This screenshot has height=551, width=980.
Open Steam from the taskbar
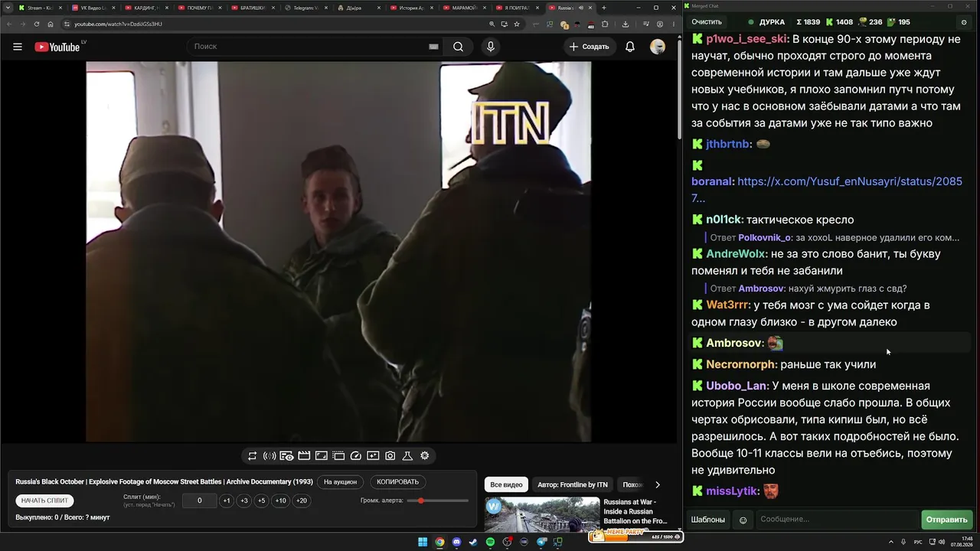pos(473,543)
